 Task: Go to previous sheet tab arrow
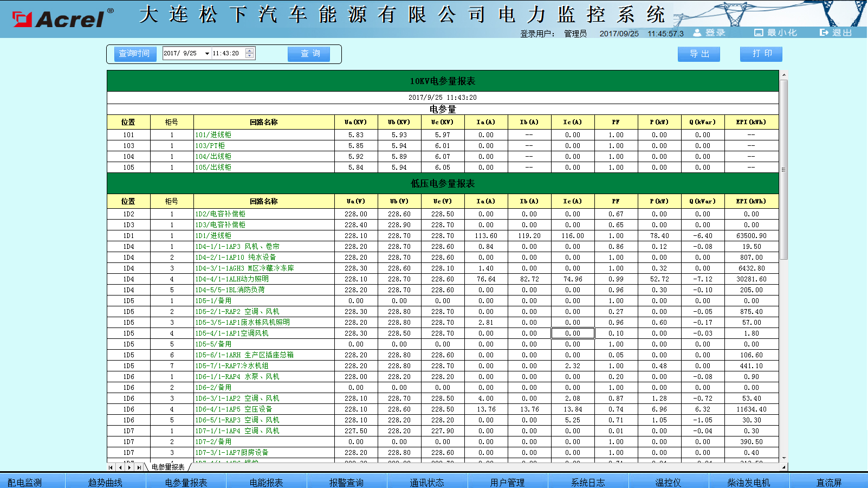[x=120, y=467]
